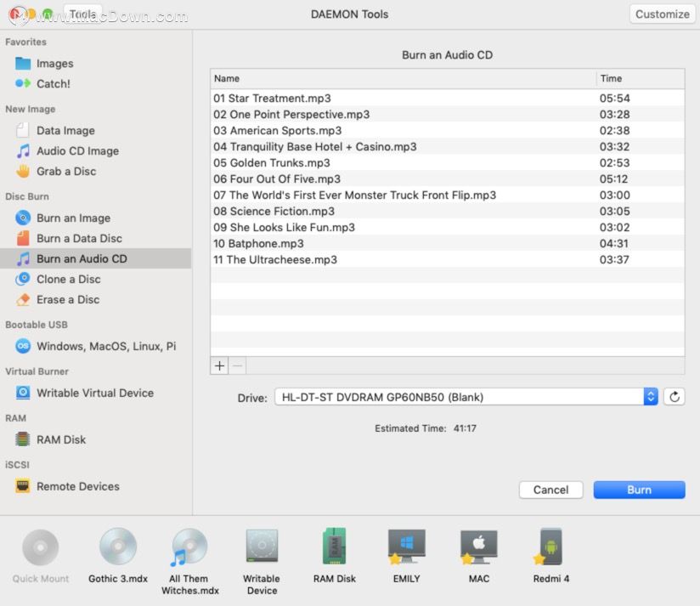The image size is (700, 606).
Task: Click the Quick Mount disc icon
Action: [x=41, y=547]
